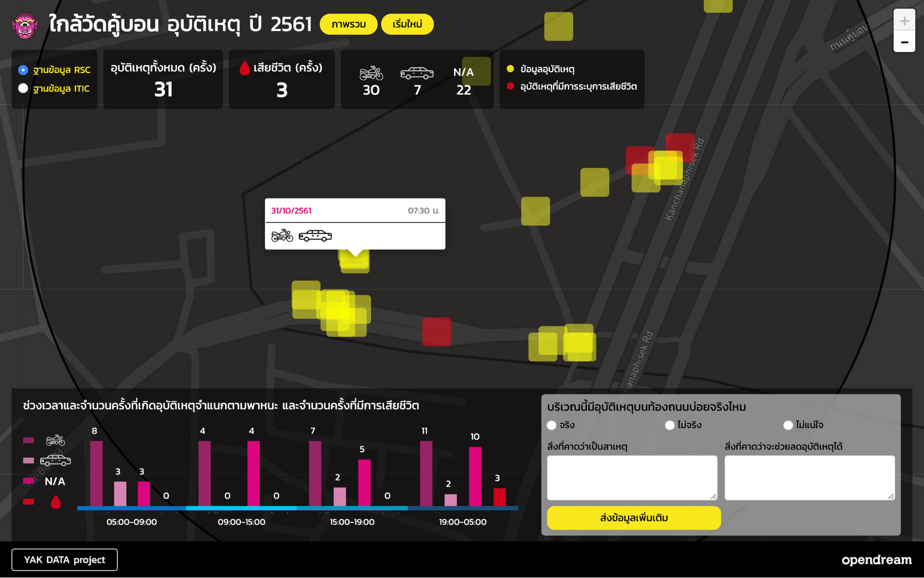This screenshot has width=924, height=578.
Task: Click the popup date 31/10/2561
Action: coord(291,211)
